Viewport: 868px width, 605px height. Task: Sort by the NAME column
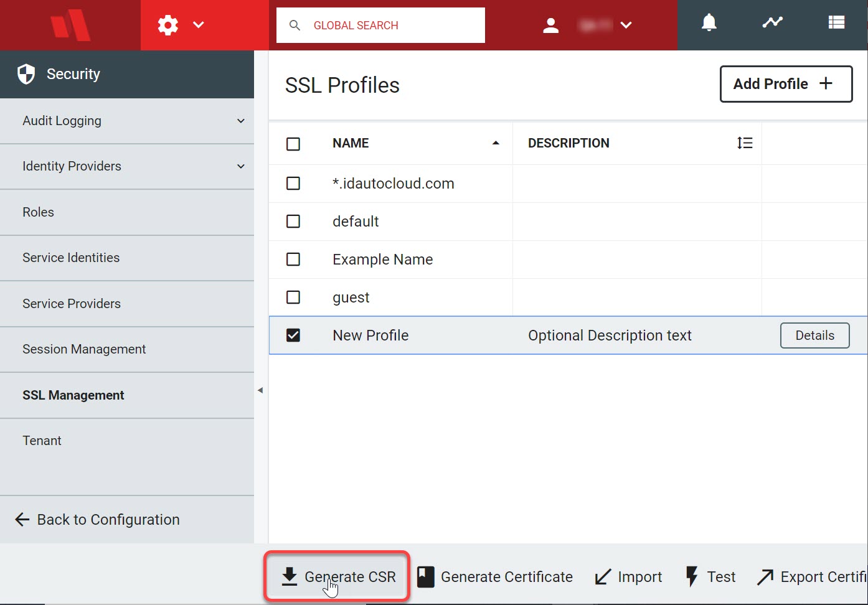pos(351,143)
